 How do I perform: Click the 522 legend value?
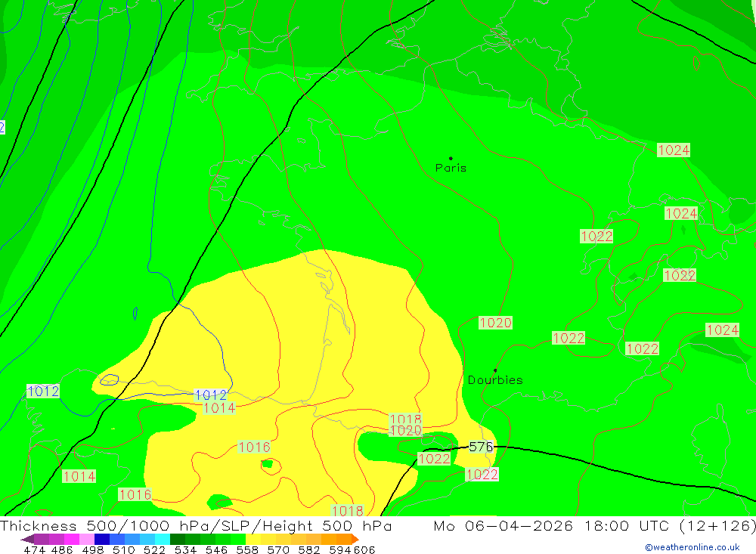pyautogui.click(x=154, y=550)
